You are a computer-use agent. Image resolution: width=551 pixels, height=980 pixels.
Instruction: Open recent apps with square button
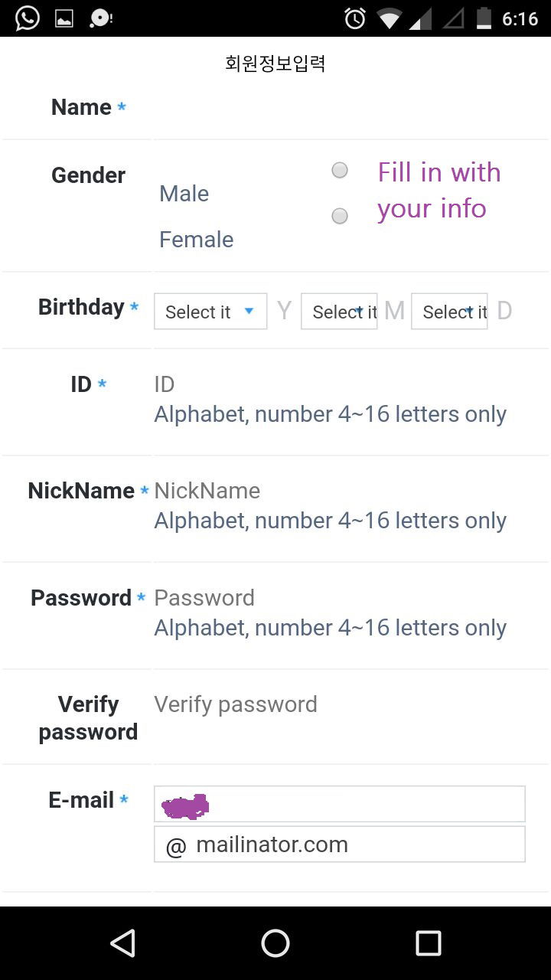tap(428, 943)
